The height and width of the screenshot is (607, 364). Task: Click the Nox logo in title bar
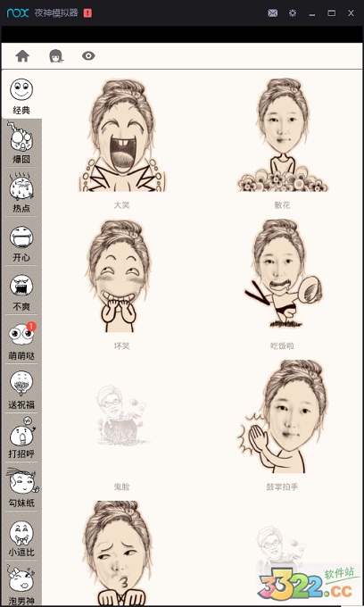[18, 12]
